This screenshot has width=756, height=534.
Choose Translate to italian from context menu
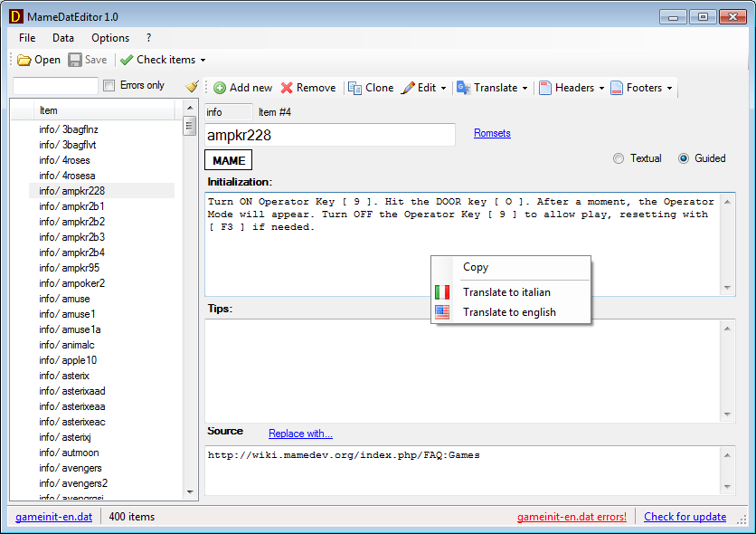point(506,292)
